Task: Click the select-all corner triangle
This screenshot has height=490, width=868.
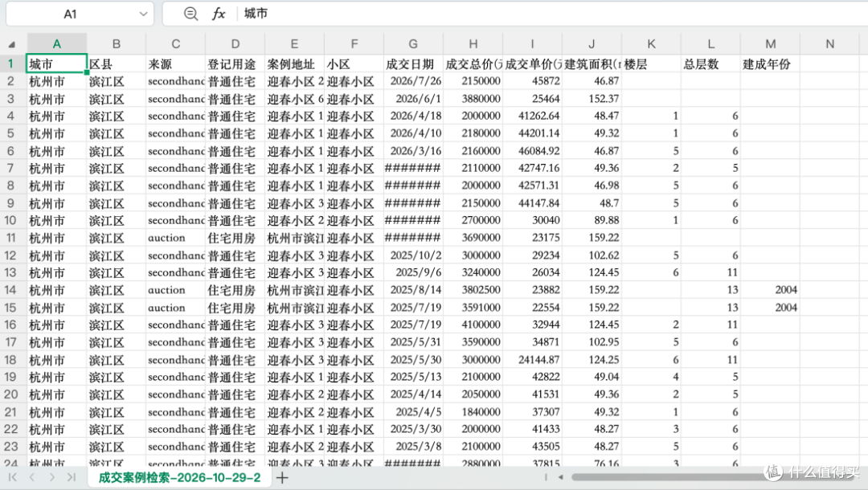Action: [x=11, y=44]
